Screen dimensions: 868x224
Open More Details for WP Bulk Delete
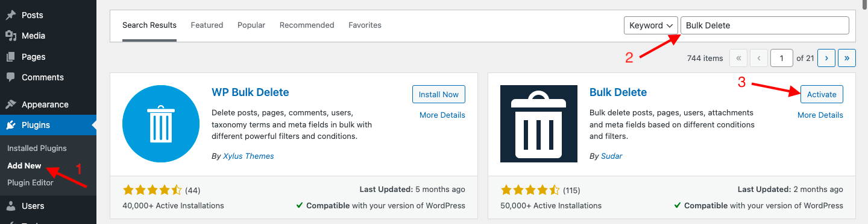442,115
